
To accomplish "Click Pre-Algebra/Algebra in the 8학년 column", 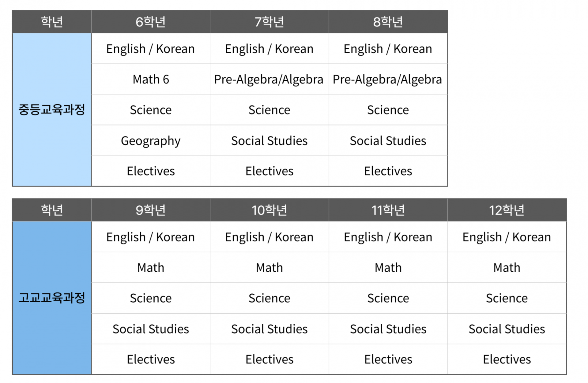I will (x=387, y=79).
